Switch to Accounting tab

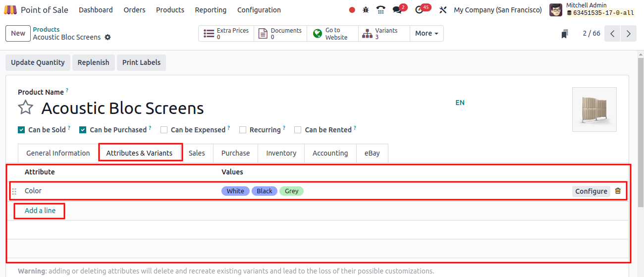330,153
